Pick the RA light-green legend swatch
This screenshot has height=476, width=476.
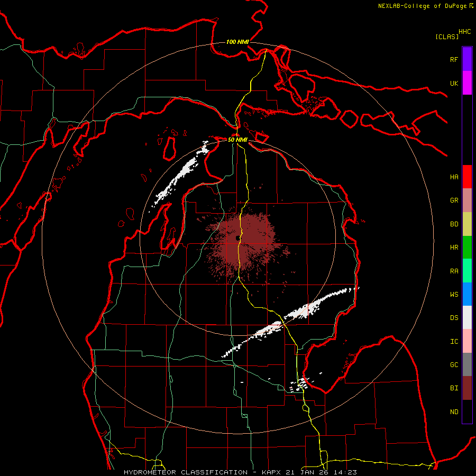tap(467, 271)
